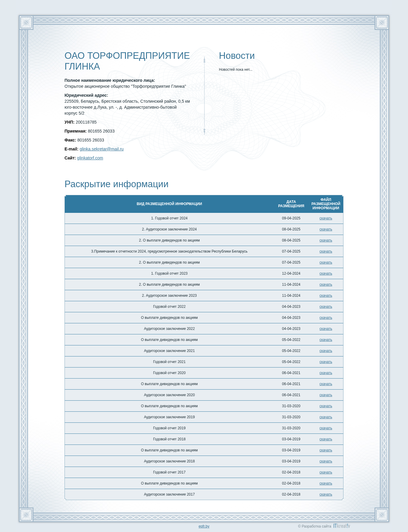Visit the glinkatorf.com website link
Viewport: 408px width, 532px height.
90,158
